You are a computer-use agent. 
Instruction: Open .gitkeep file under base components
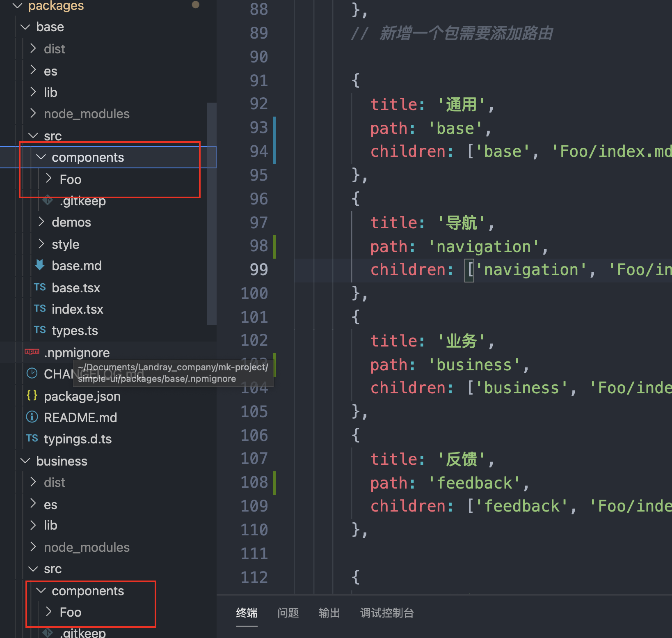click(x=83, y=201)
